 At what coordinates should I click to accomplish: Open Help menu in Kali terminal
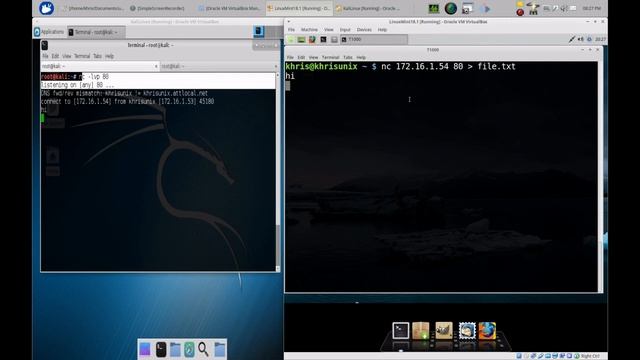[109, 56]
